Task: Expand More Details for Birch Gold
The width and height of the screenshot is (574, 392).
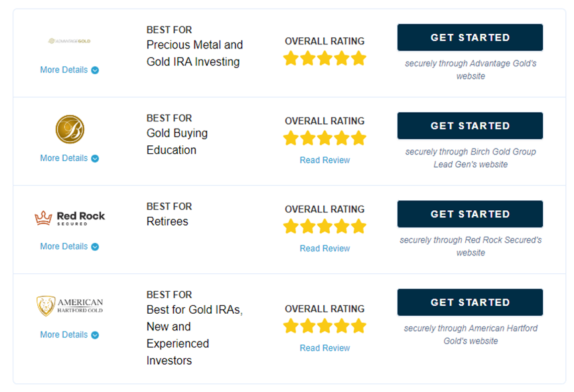Action: 70,158
